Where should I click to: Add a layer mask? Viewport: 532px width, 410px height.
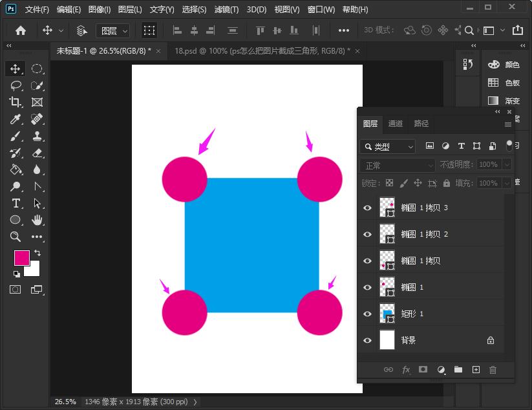click(423, 370)
